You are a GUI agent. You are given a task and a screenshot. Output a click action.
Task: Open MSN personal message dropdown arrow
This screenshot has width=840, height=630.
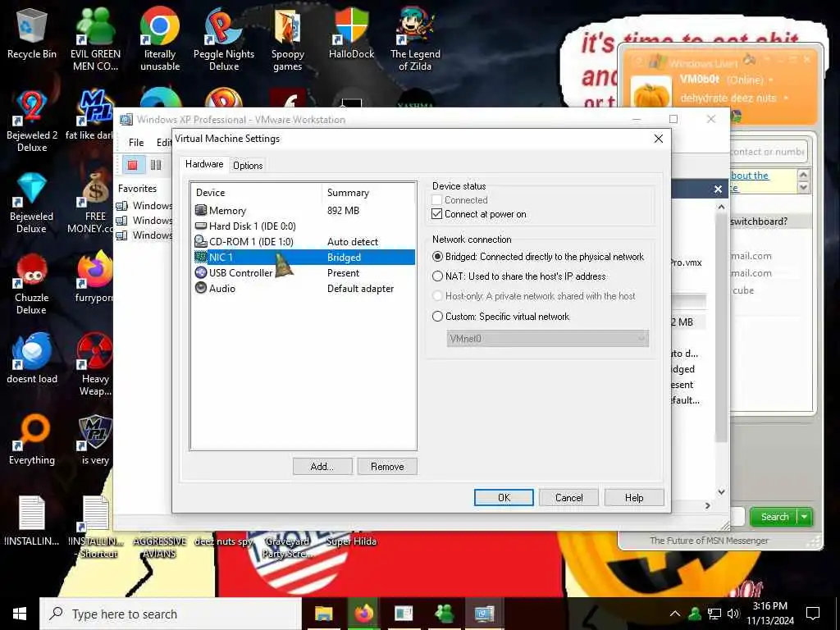(x=786, y=98)
